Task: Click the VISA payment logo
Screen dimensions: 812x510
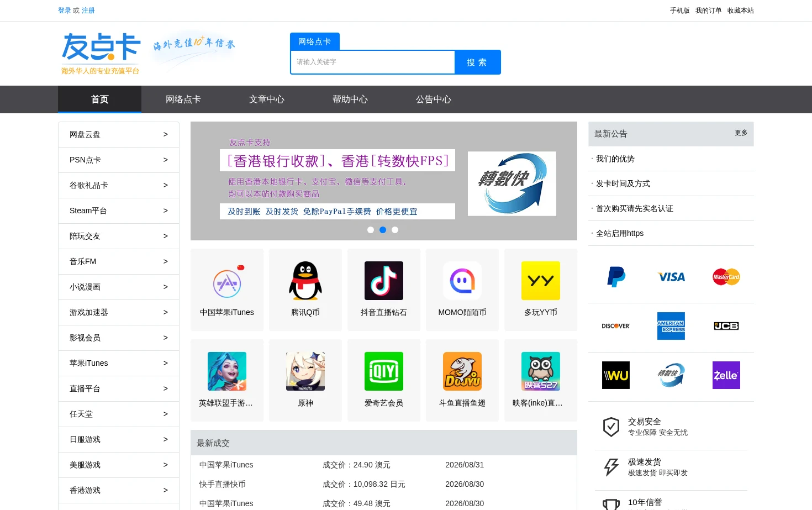Action: pos(671,277)
